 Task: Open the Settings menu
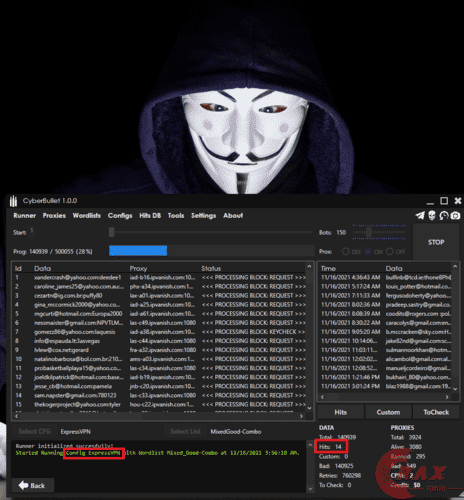point(203,216)
